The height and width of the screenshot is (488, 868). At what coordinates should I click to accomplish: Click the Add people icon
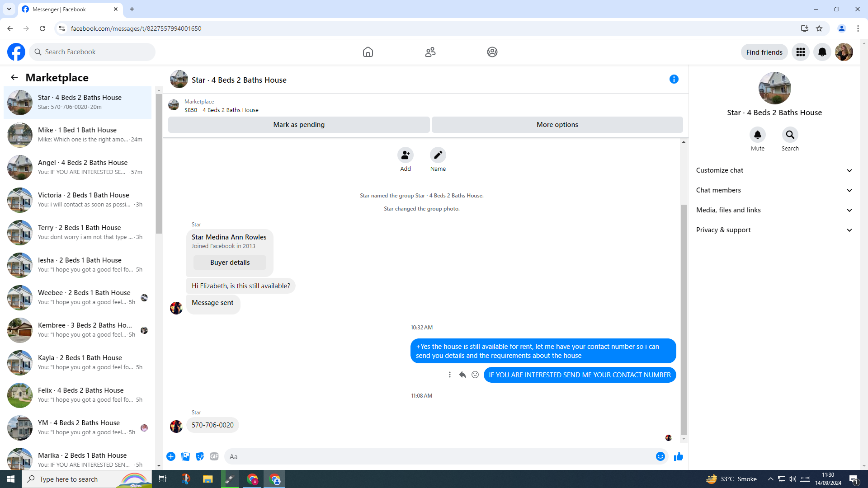(x=406, y=155)
